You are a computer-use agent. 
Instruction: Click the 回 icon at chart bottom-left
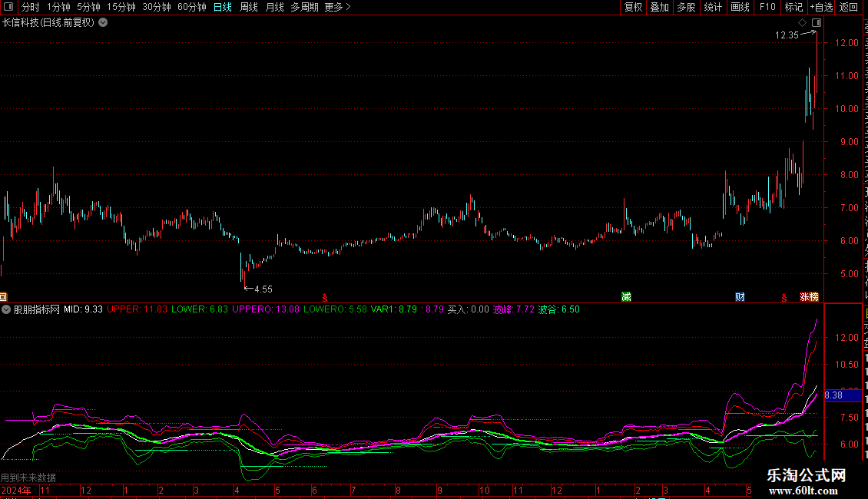(x=3, y=297)
